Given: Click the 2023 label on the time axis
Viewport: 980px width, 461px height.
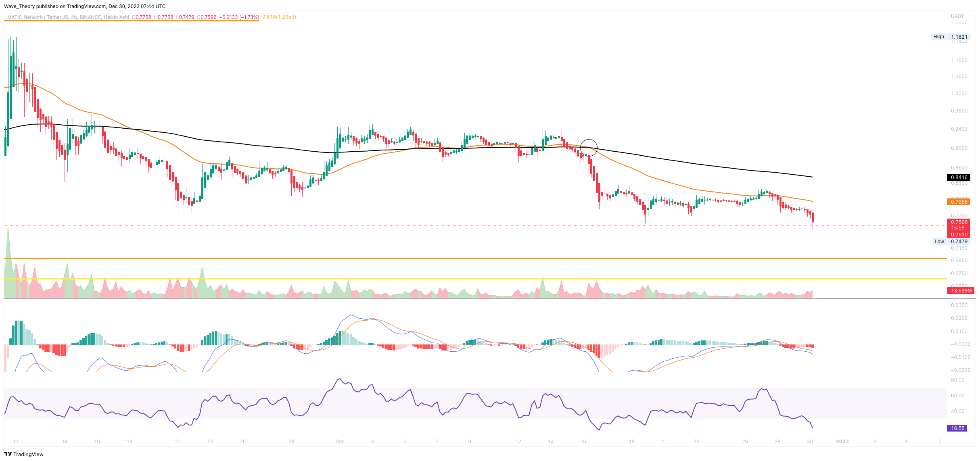Looking at the screenshot, I should [842, 442].
